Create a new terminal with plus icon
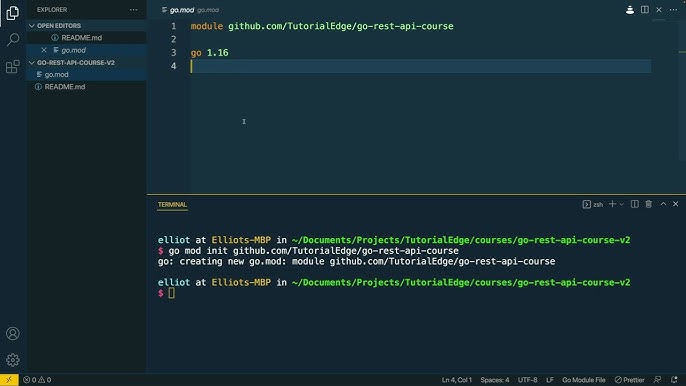Screen dimensions: 686x386 click(612, 204)
